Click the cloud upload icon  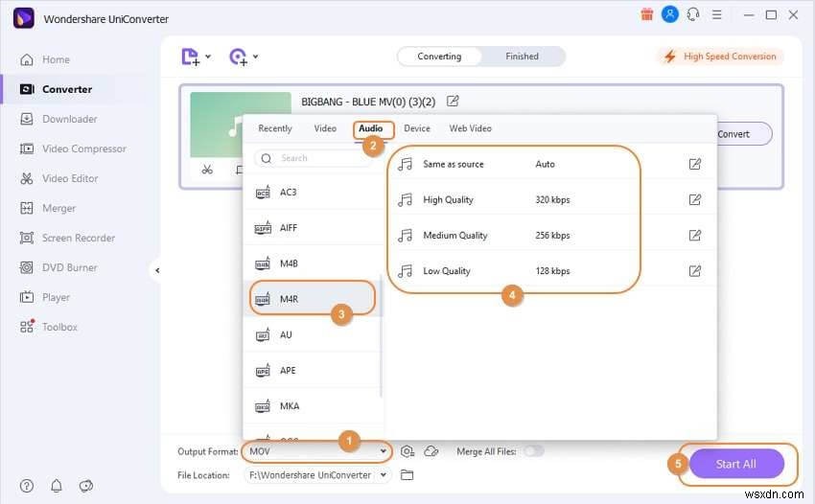click(431, 451)
